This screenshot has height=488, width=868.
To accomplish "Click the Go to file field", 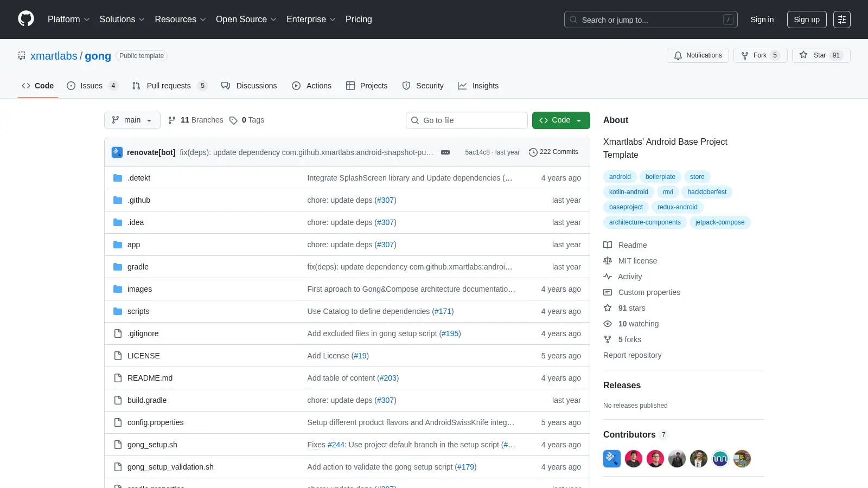I will (467, 120).
